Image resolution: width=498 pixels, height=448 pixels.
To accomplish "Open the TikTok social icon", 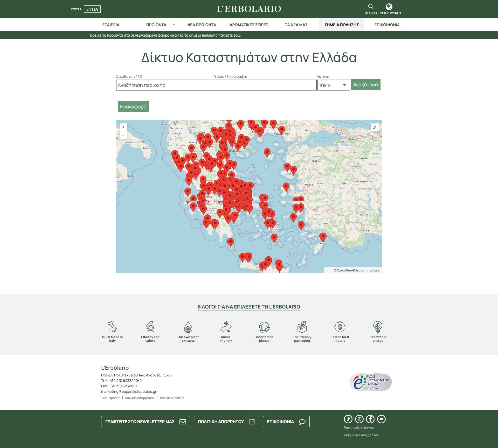I will (348, 419).
